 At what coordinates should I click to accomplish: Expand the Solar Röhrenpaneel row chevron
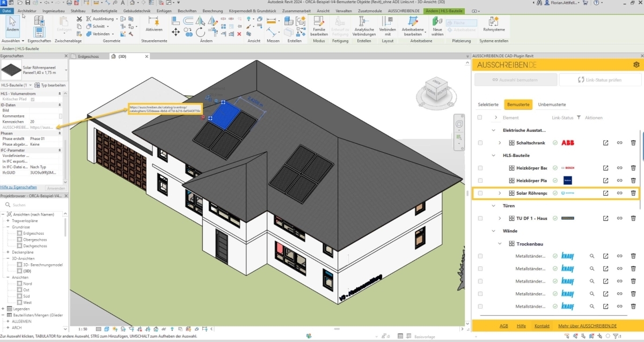(500, 193)
